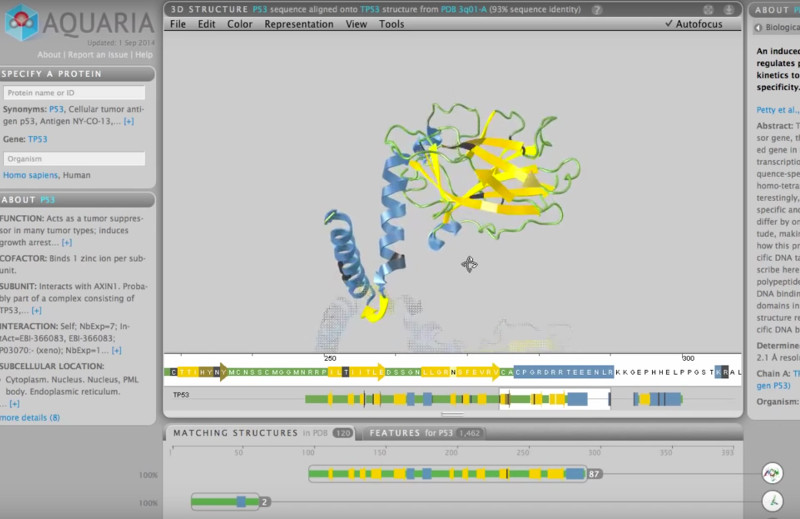Click the Aquaria logo icon
Screen dimensions: 800x519
point(21,23)
